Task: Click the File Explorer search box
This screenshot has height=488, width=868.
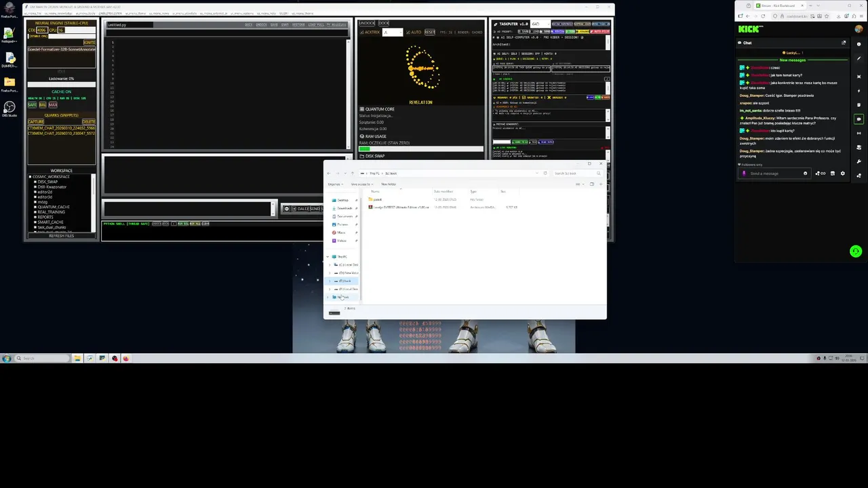Action: pos(577,174)
